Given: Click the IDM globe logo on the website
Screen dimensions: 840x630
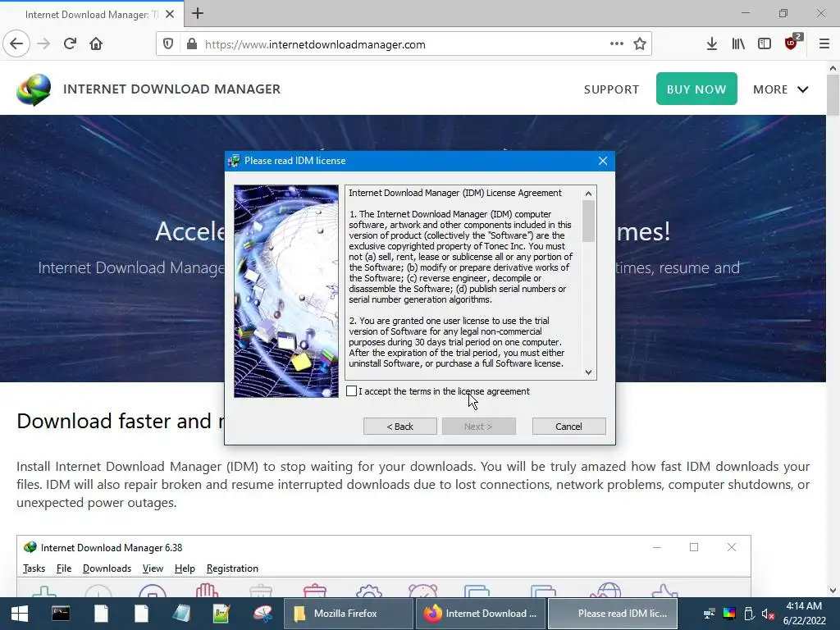Looking at the screenshot, I should (x=34, y=89).
